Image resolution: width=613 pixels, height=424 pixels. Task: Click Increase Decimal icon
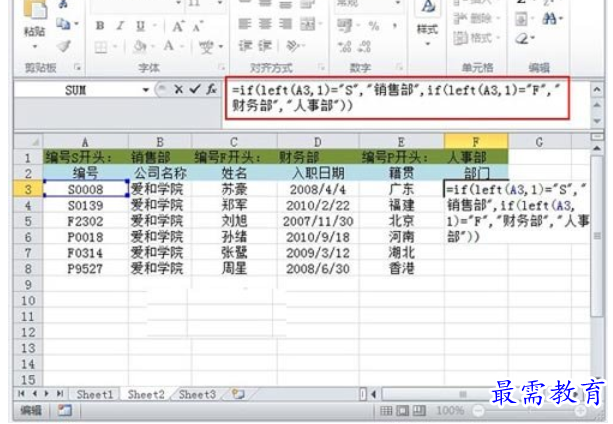[x=344, y=47]
